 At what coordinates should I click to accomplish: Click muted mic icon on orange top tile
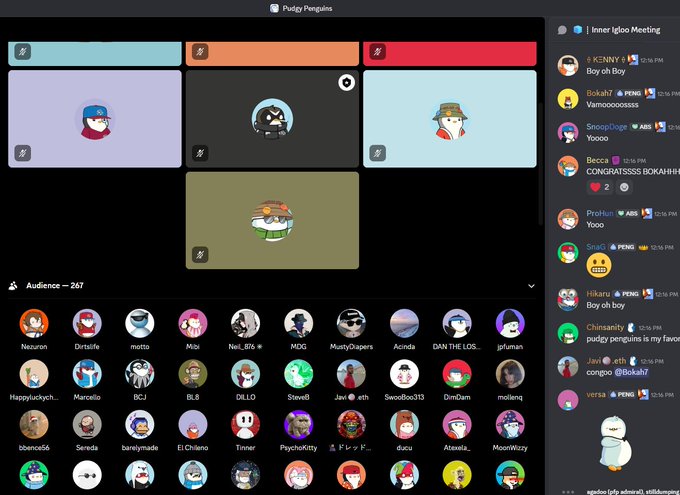click(x=200, y=52)
